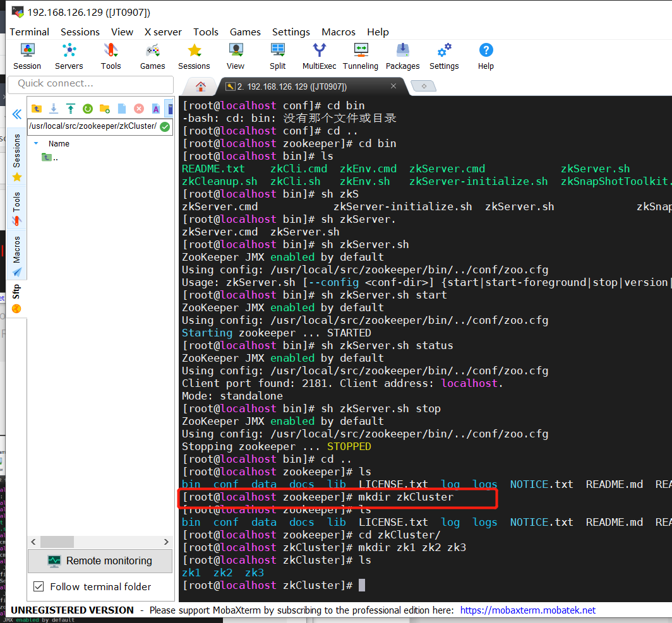This screenshot has height=623, width=672.
Task: Open the Help menu
Action: click(x=378, y=32)
